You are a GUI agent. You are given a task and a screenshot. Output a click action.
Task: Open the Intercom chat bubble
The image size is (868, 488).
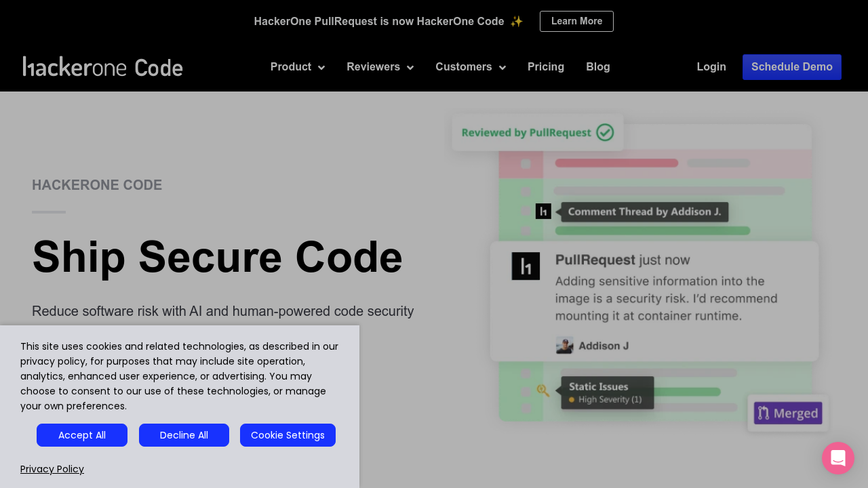(838, 458)
